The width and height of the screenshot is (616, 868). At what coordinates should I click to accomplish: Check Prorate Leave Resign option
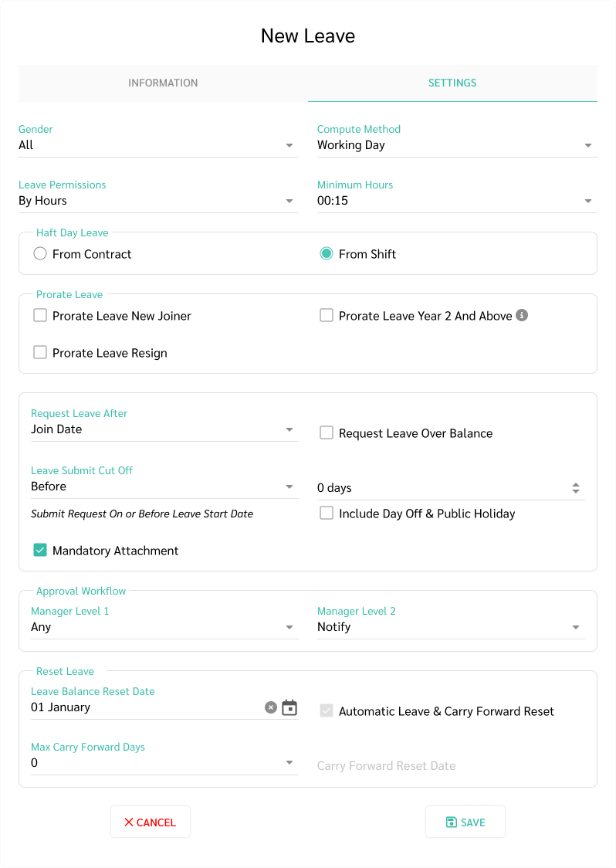point(40,353)
